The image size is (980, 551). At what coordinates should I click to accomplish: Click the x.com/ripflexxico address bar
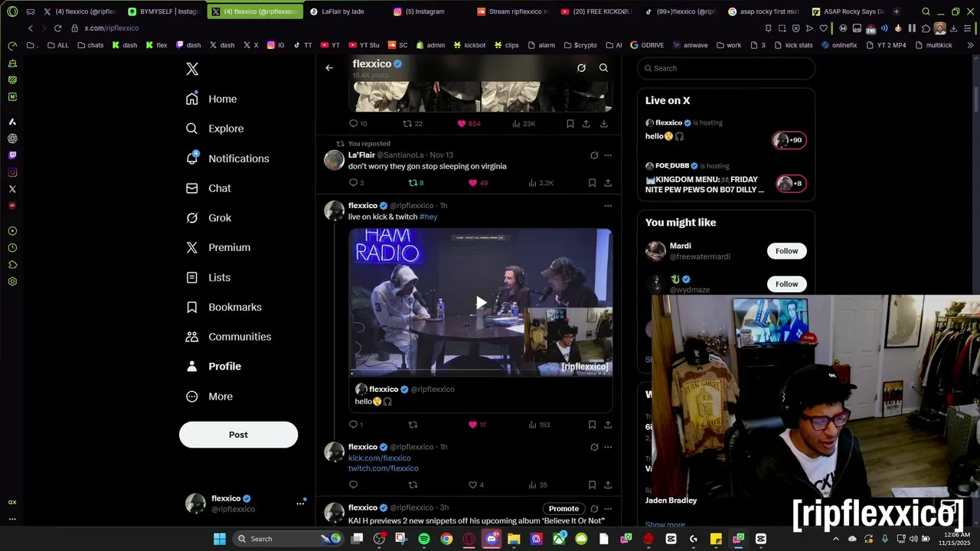coord(111,28)
